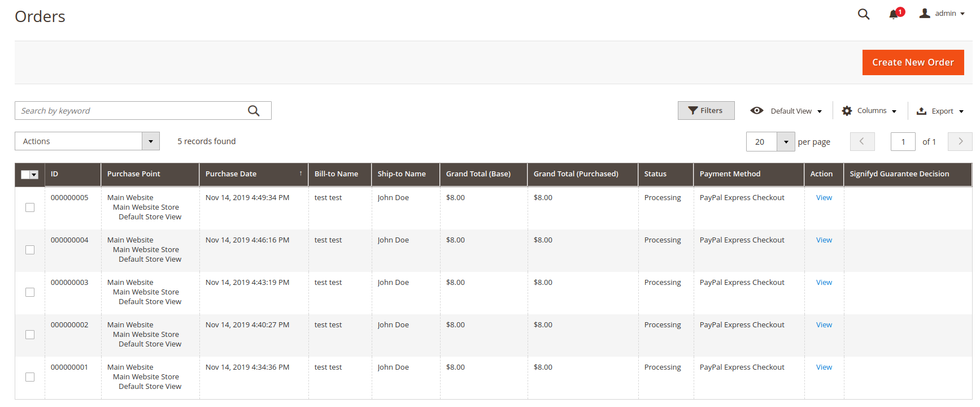Open the Actions dropdown
Image resolution: width=980 pixels, height=407 pixels.
click(x=87, y=141)
